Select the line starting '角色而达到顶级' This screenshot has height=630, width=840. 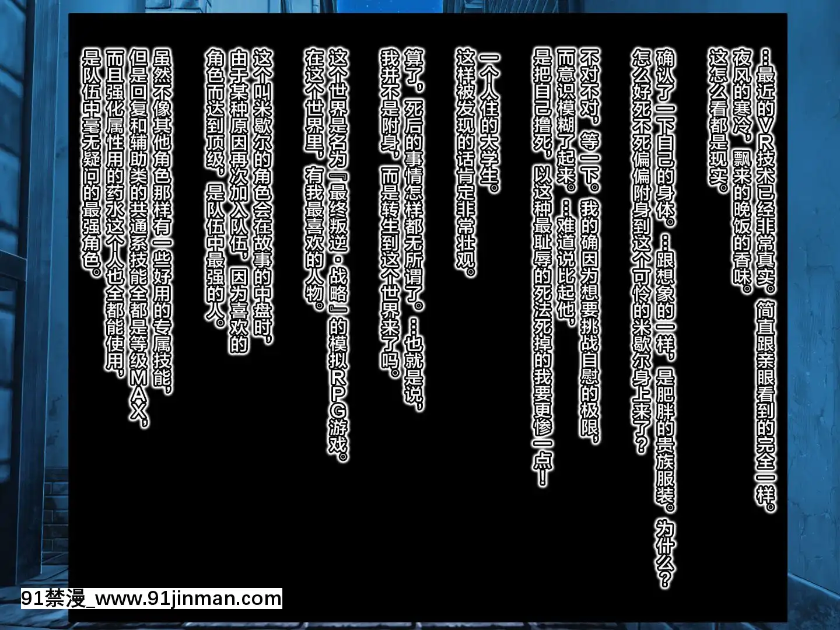click(x=216, y=188)
